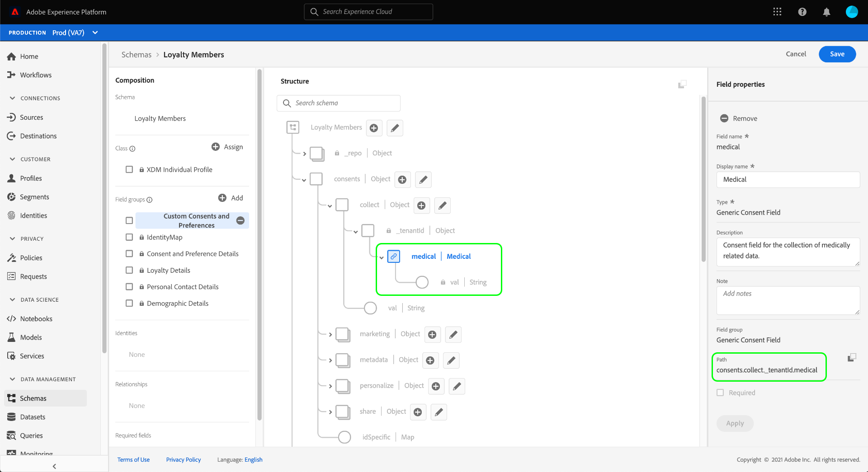Check the Consent and Preference Details checkbox
The height and width of the screenshot is (472, 868).
point(129,254)
